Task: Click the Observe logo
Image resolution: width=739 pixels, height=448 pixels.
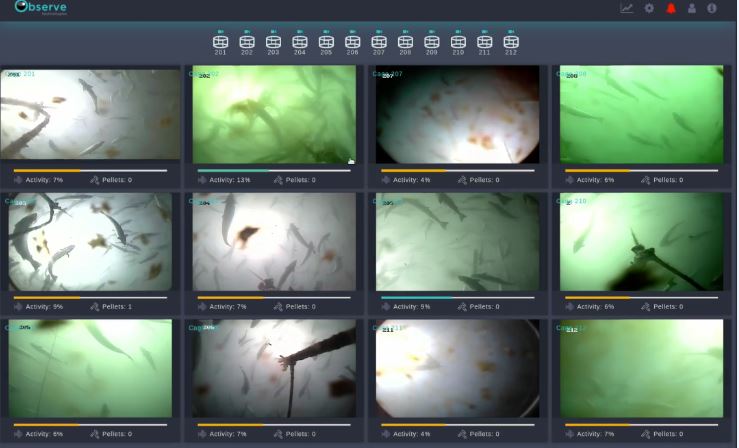Action: [40, 8]
